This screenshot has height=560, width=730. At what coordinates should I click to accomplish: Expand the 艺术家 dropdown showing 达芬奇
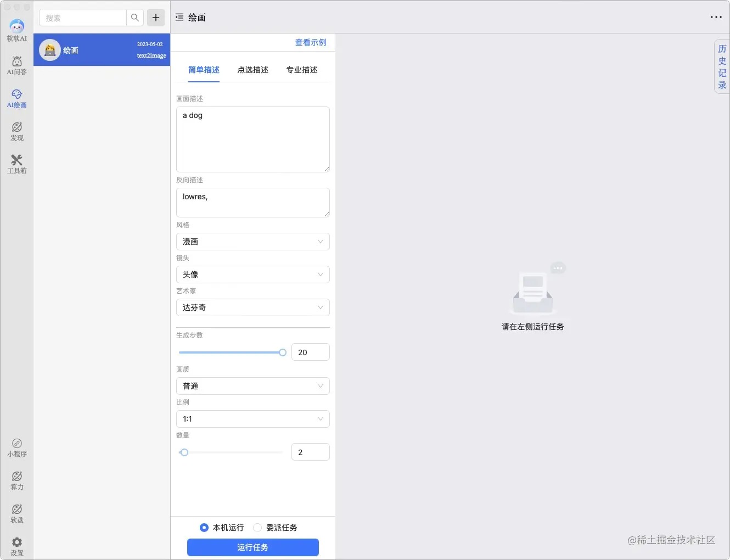(x=253, y=307)
